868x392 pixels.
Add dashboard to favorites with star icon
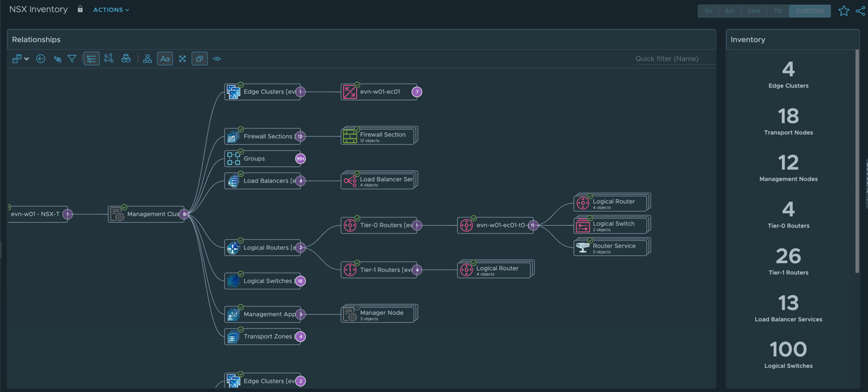(844, 11)
